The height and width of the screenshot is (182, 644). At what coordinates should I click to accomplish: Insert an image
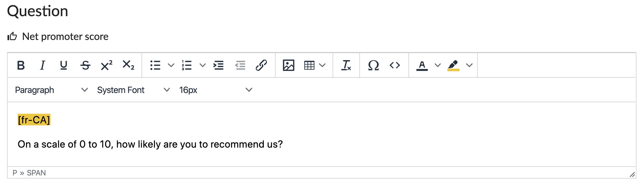pyautogui.click(x=288, y=65)
